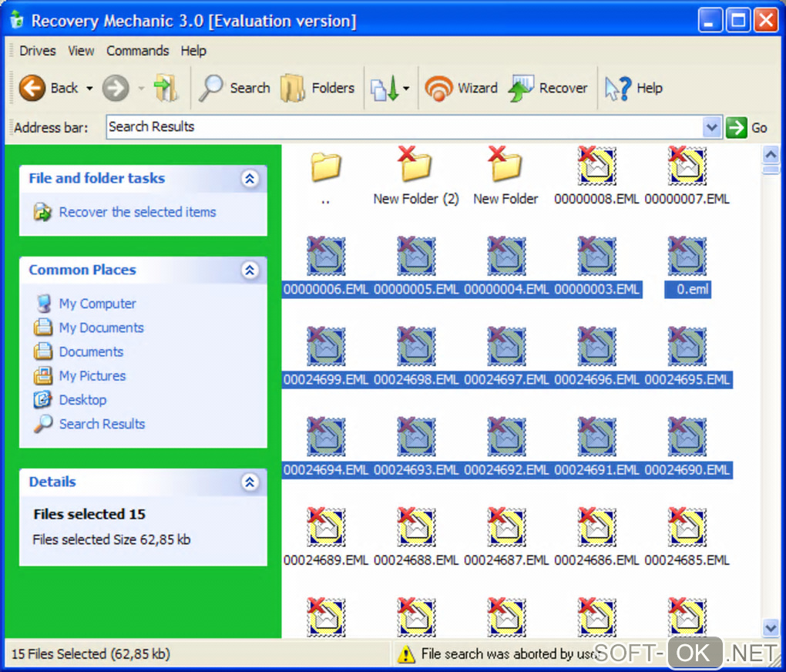The image size is (786, 672).
Task: Click the 00024690.EML file name
Action: 687,470
